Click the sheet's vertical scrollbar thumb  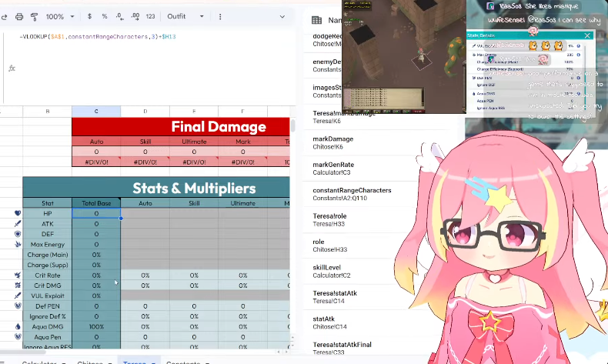point(292,126)
